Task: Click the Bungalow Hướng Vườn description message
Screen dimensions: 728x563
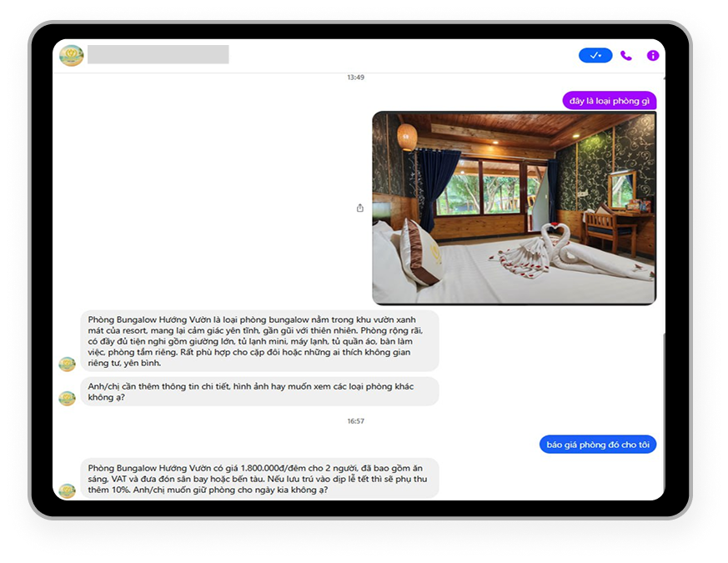Action: point(259,341)
